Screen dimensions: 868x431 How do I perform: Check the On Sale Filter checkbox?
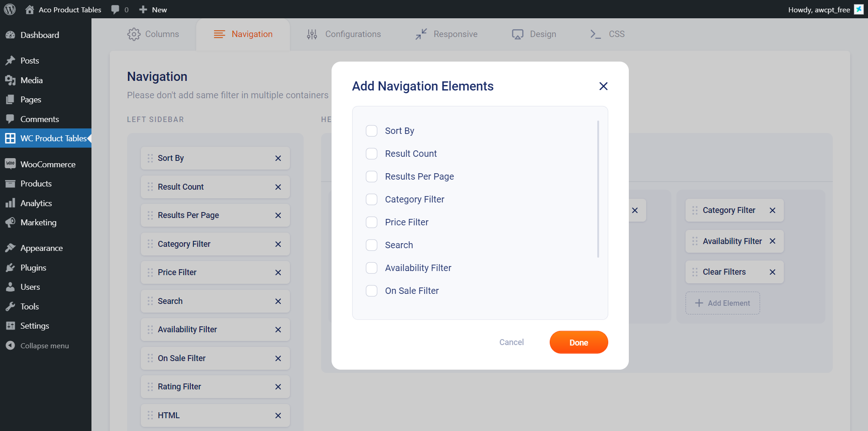pos(372,291)
